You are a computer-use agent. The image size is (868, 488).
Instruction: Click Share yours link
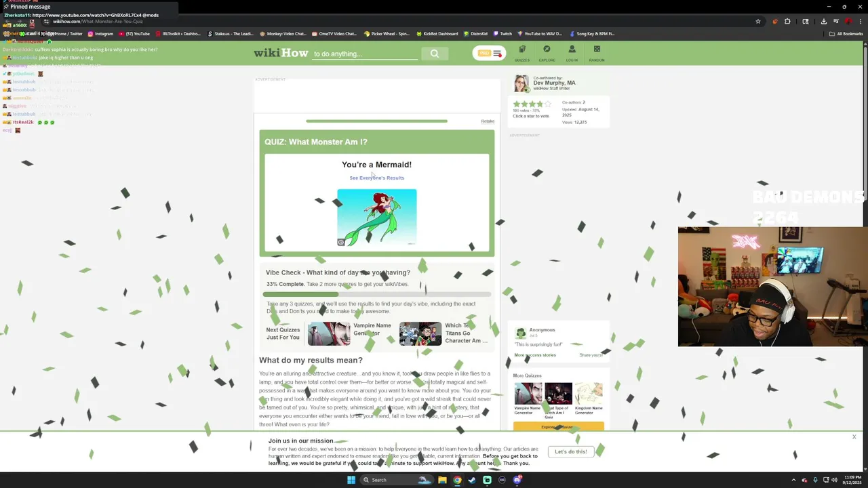(x=591, y=355)
